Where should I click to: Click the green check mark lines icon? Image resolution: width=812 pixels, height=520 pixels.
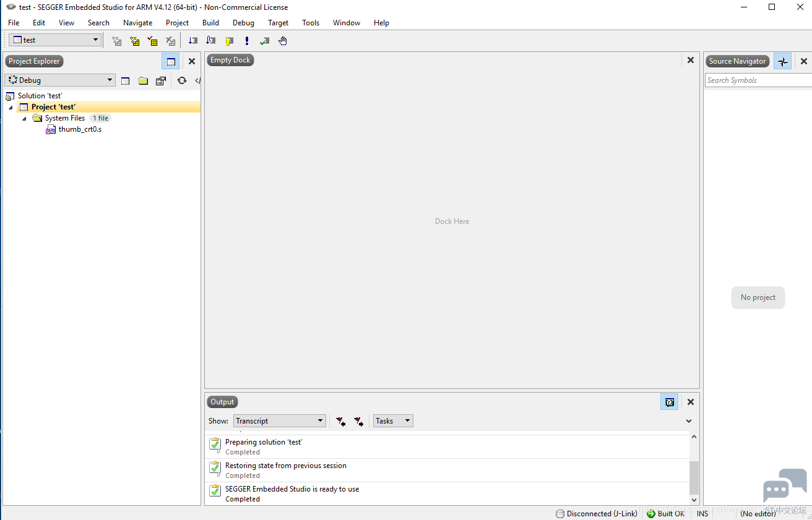coord(265,41)
